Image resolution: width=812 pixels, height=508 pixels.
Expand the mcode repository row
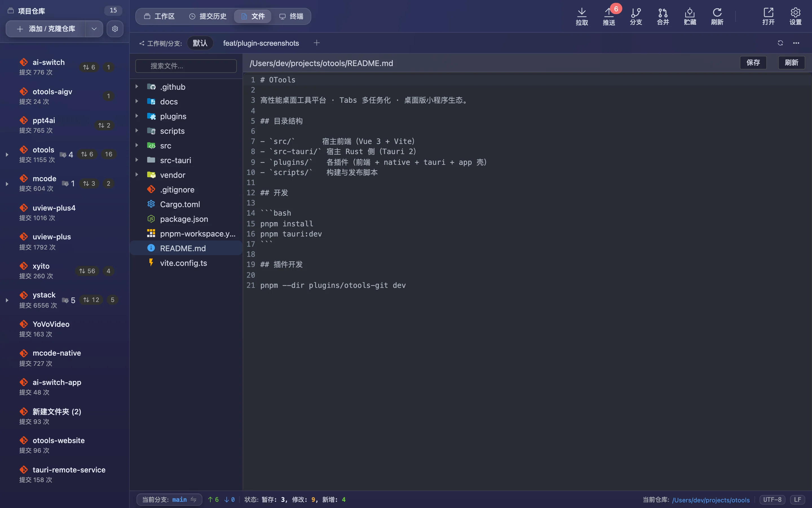7,184
